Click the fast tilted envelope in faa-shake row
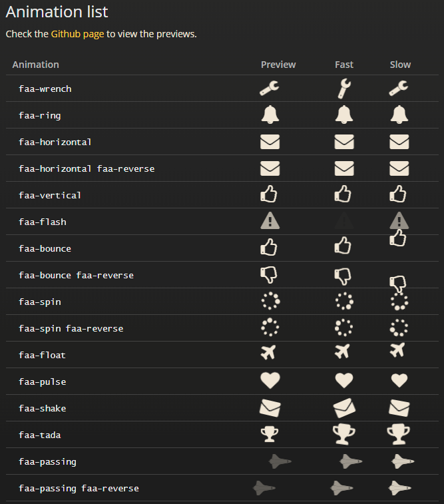The width and height of the screenshot is (444, 504). click(x=344, y=408)
